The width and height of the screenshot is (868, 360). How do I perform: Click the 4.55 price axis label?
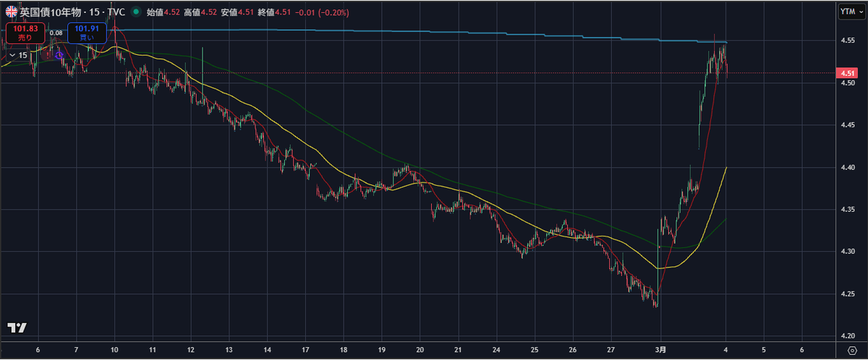click(848, 40)
